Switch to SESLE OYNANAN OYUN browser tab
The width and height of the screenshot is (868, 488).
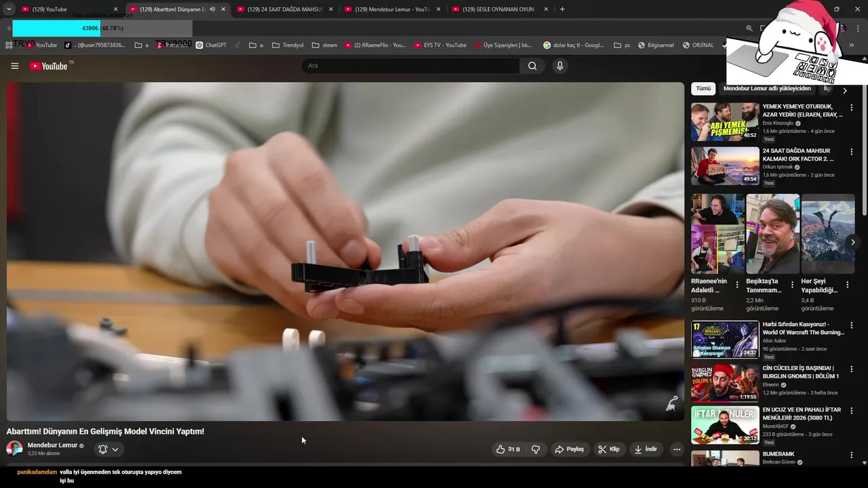500,9
